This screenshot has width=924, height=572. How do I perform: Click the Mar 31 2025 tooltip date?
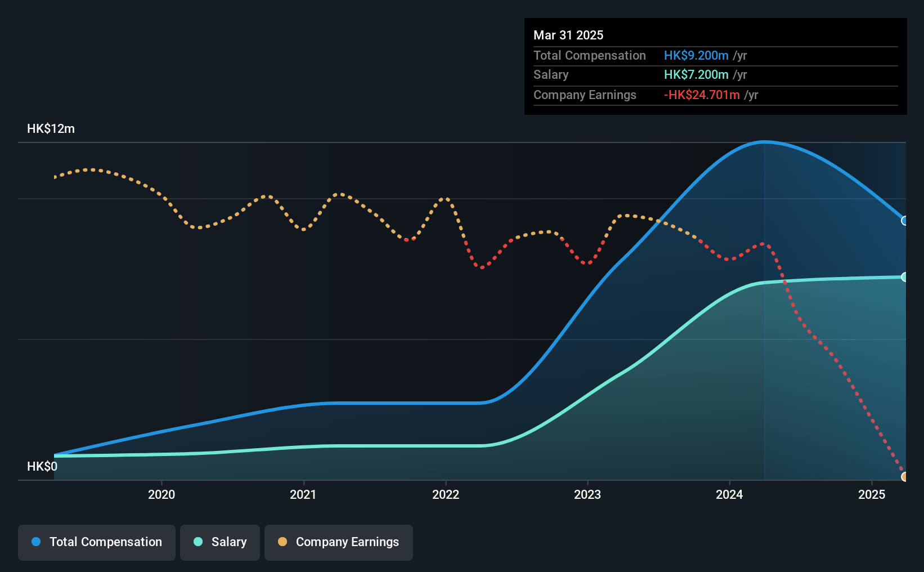(568, 35)
